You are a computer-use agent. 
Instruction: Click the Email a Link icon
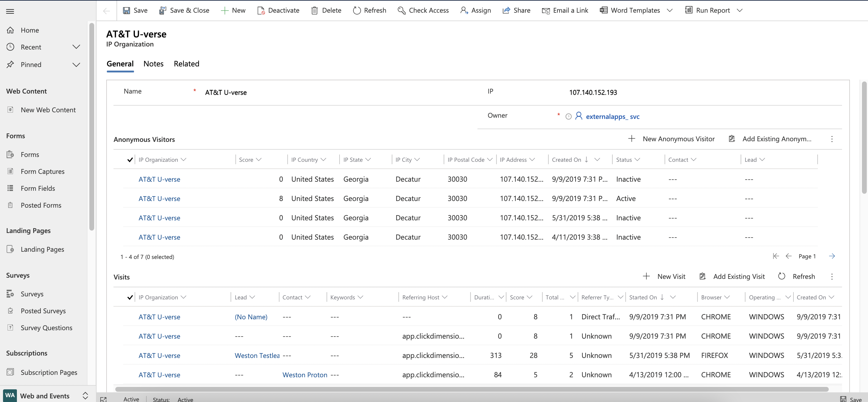click(x=546, y=11)
